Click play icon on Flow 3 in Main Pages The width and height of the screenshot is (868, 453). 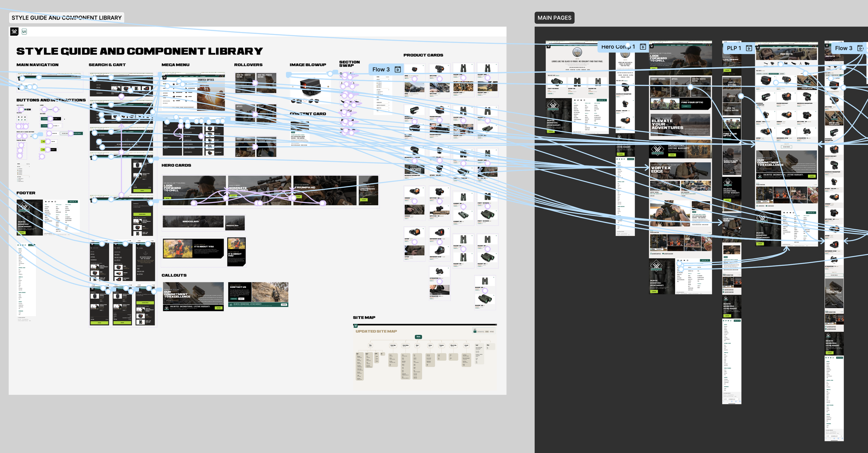coord(860,48)
